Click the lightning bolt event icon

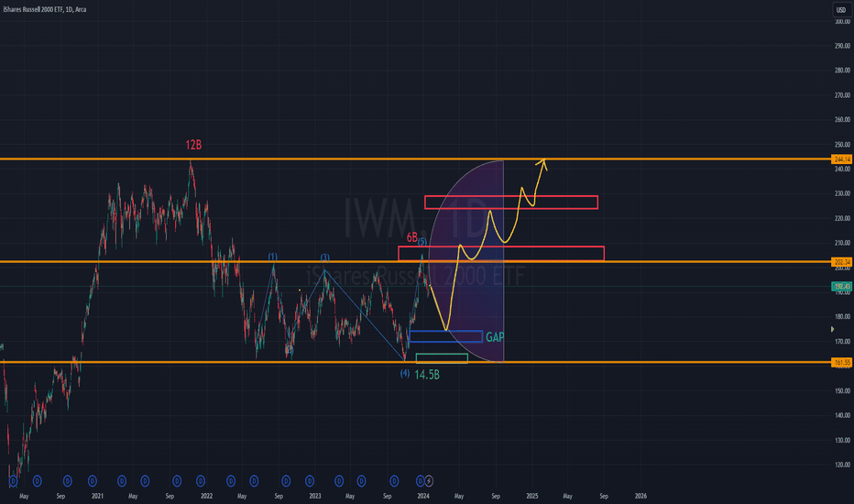(x=429, y=480)
